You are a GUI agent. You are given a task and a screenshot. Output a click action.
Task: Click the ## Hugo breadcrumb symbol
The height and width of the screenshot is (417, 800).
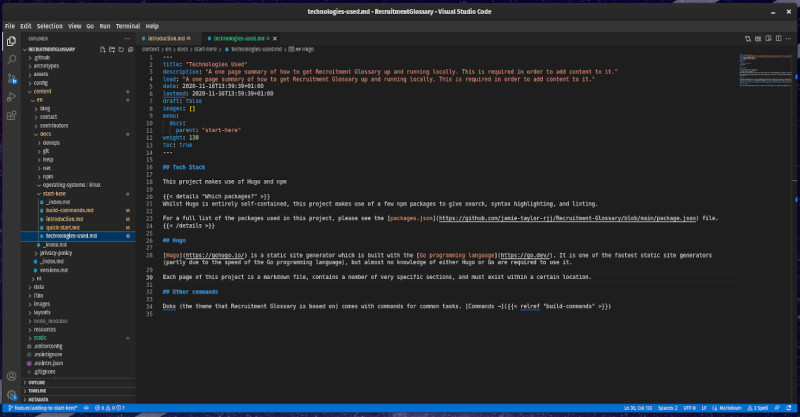pyautogui.click(x=301, y=49)
